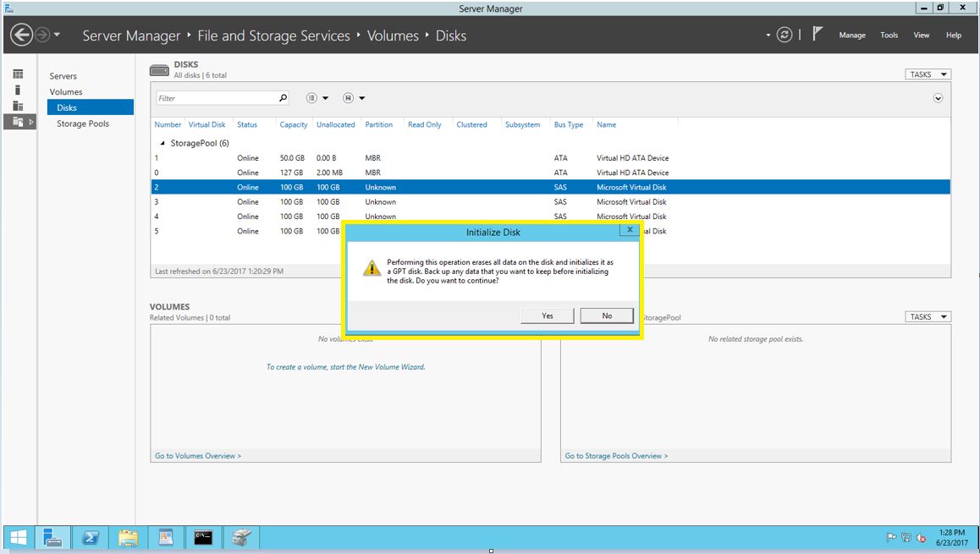Launch Windows PowerShell from the taskbar
This screenshot has height=554, width=980.
(x=91, y=537)
